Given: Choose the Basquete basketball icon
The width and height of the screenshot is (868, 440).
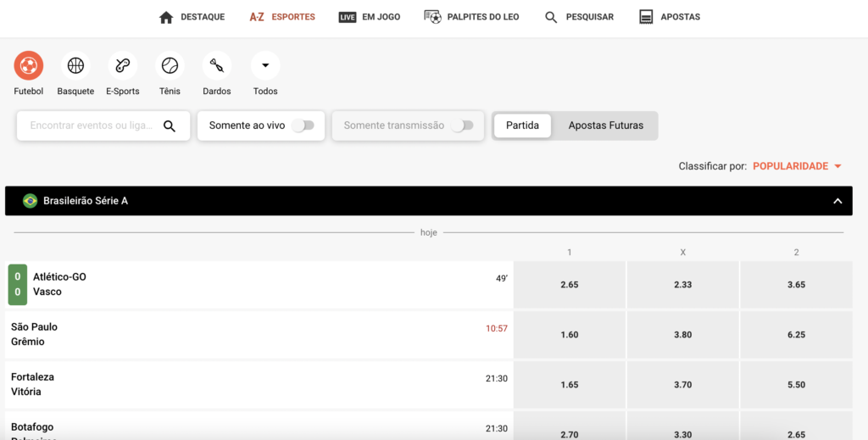Looking at the screenshot, I should point(75,65).
